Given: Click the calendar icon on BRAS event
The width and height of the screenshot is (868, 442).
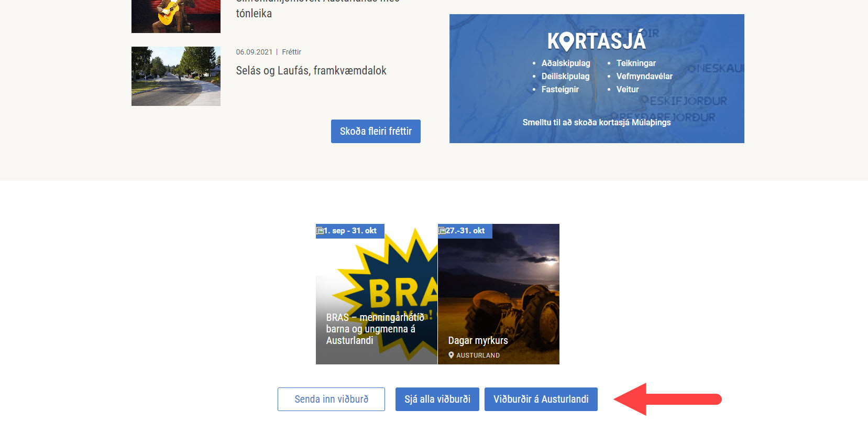Looking at the screenshot, I should pos(320,231).
